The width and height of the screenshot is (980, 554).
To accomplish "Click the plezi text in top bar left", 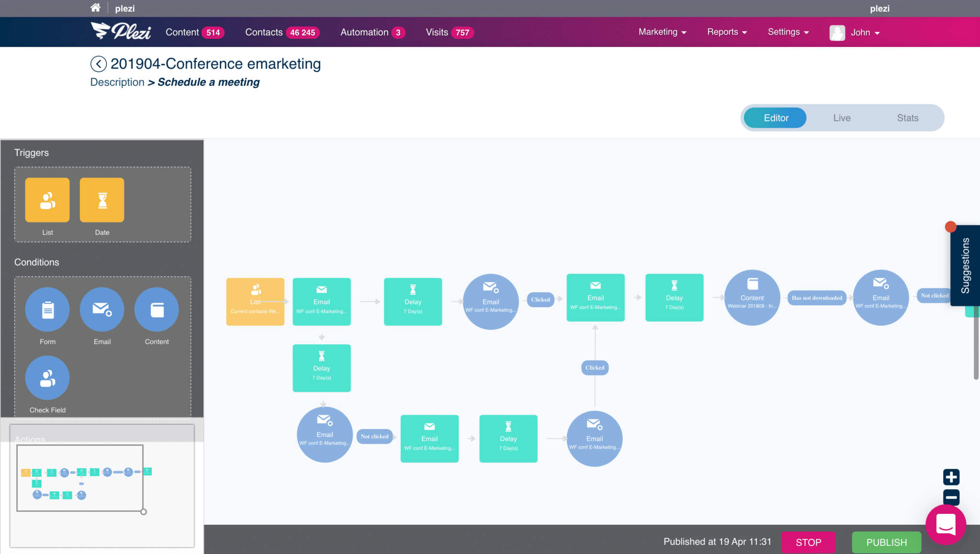I will coord(125,8).
